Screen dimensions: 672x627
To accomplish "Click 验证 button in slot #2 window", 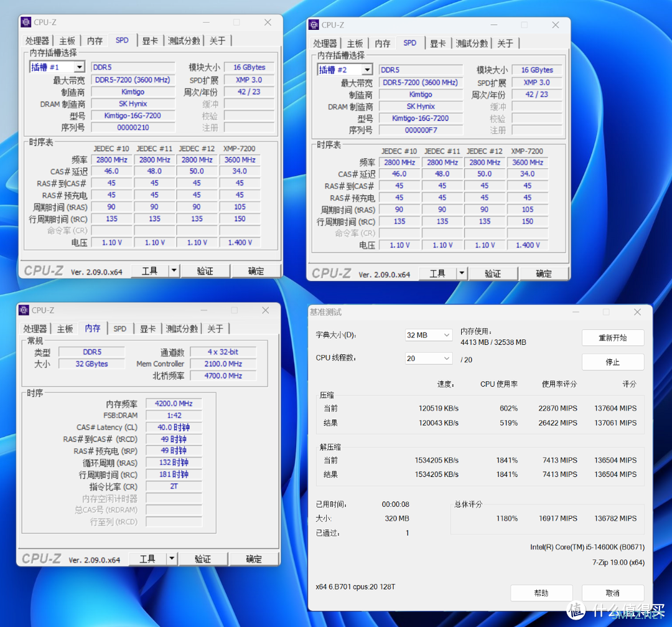I will (493, 273).
